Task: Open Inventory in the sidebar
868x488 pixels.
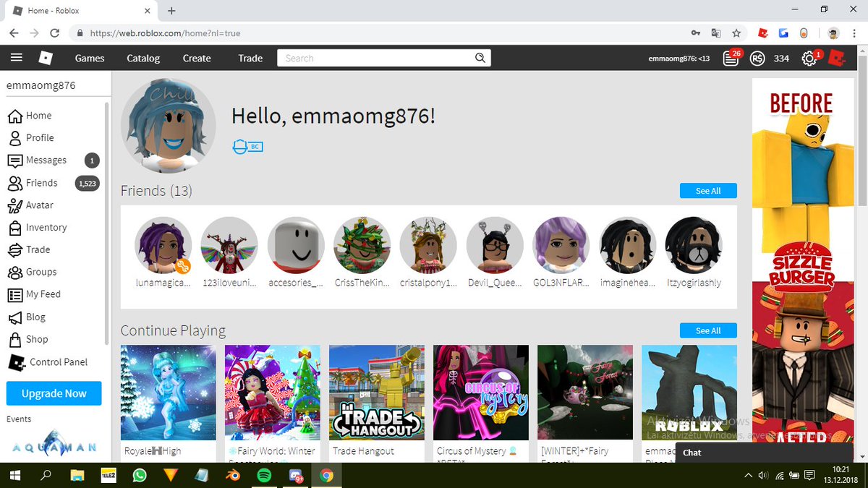Action: [x=36, y=227]
